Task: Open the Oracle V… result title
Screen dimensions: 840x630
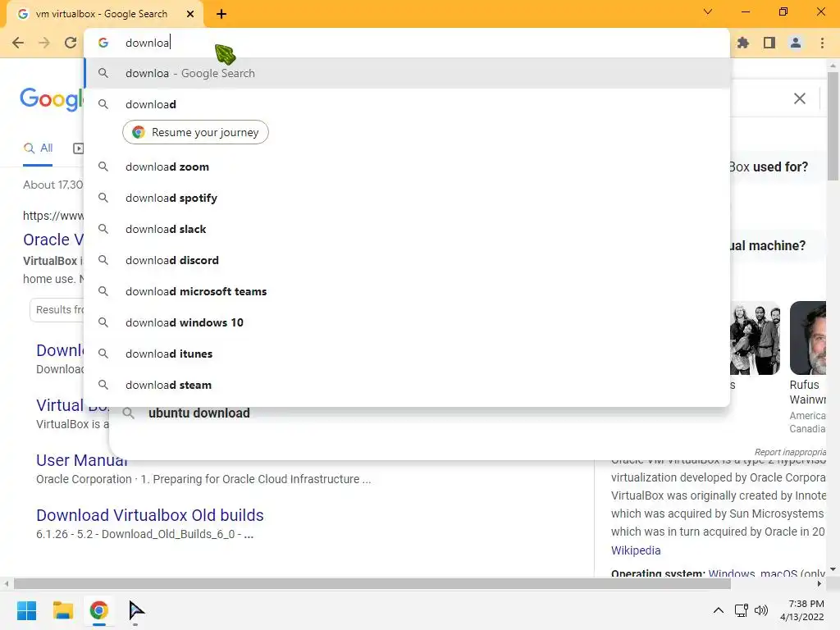Action: pos(53,240)
